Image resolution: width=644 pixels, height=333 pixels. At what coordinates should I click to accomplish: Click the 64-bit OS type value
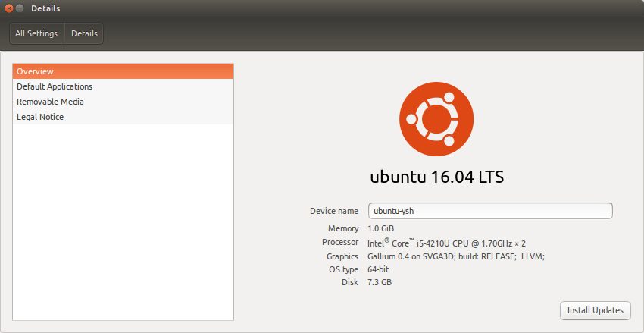pyautogui.click(x=378, y=270)
